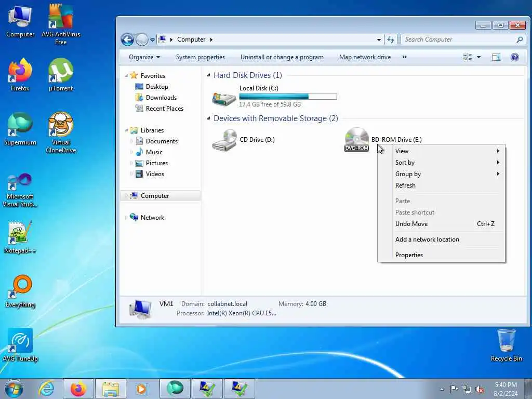This screenshot has height=399, width=532.
Task: Launch µTorrent desktop shortcut
Action: [x=61, y=75]
